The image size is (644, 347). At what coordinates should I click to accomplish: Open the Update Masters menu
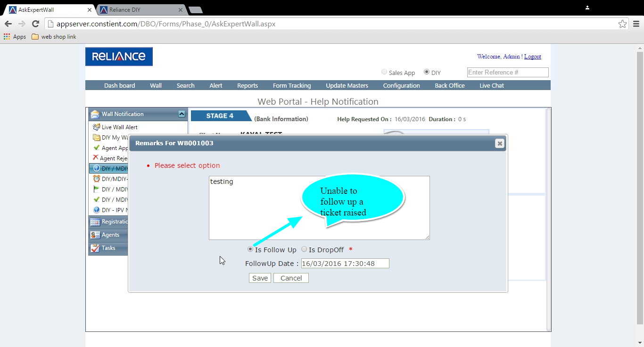coord(347,85)
